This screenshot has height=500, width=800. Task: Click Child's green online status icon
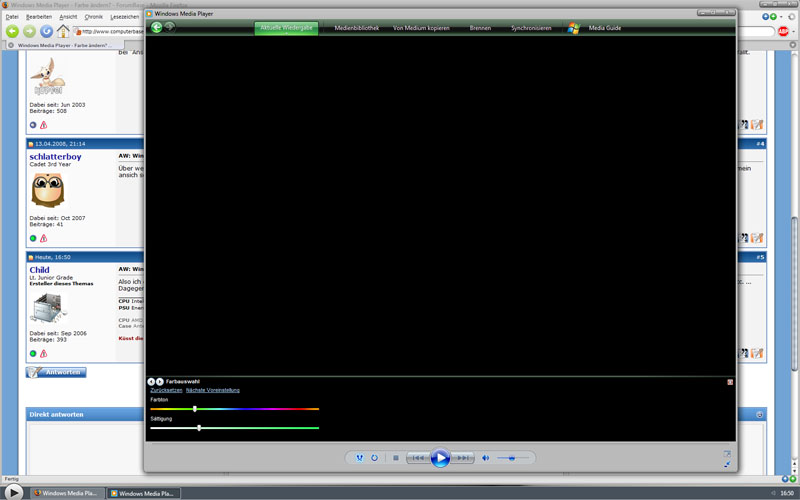point(33,354)
